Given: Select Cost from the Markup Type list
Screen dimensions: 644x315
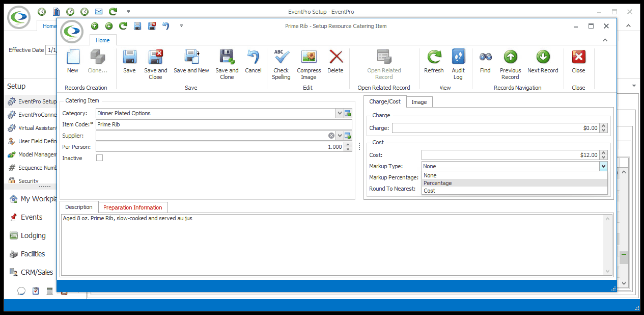Looking at the screenshot, I should click(x=515, y=191).
